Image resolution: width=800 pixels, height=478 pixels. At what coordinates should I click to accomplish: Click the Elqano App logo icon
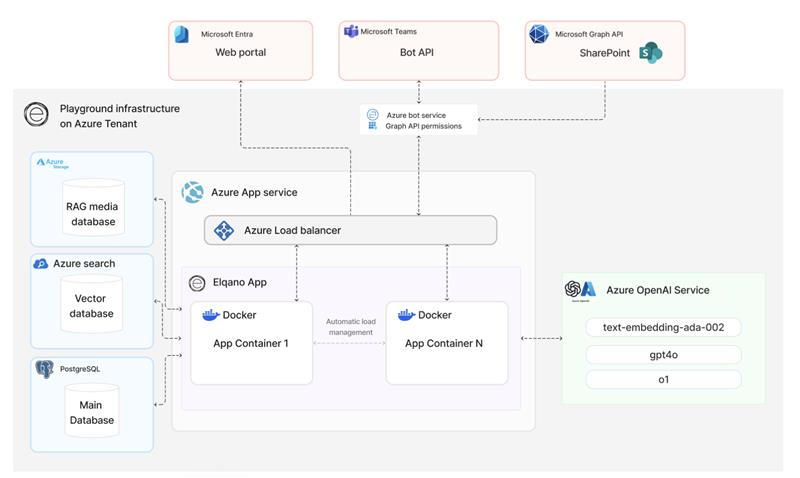pos(197,283)
